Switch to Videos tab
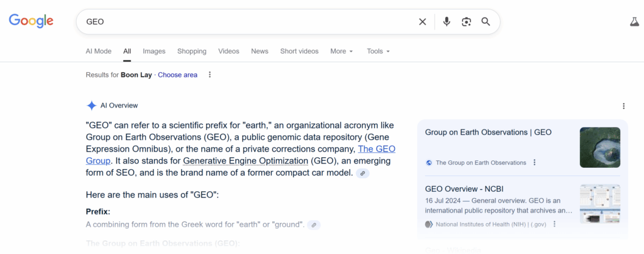 coord(229,52)
